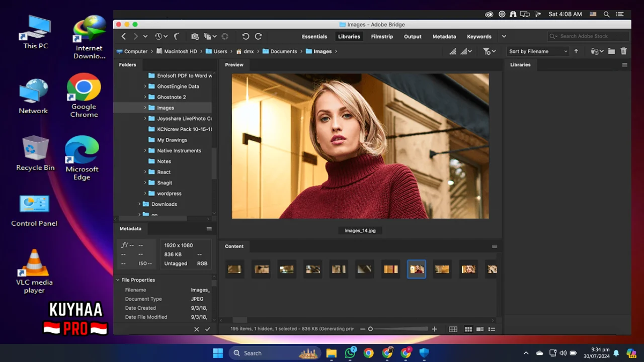
Task: Expand the workspace list chevron
Action: coord(504,36)
